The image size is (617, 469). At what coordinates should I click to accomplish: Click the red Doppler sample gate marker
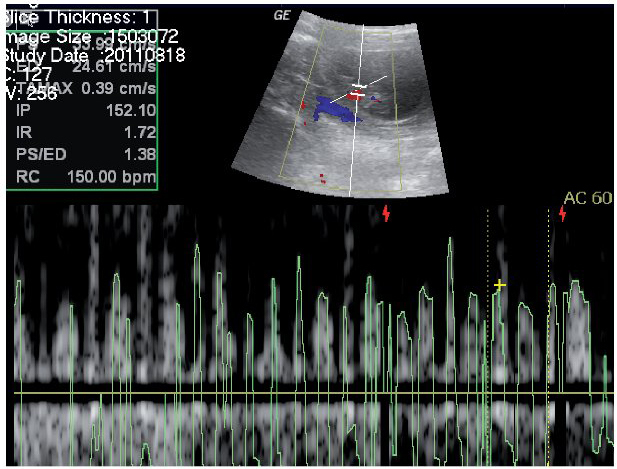355,95
